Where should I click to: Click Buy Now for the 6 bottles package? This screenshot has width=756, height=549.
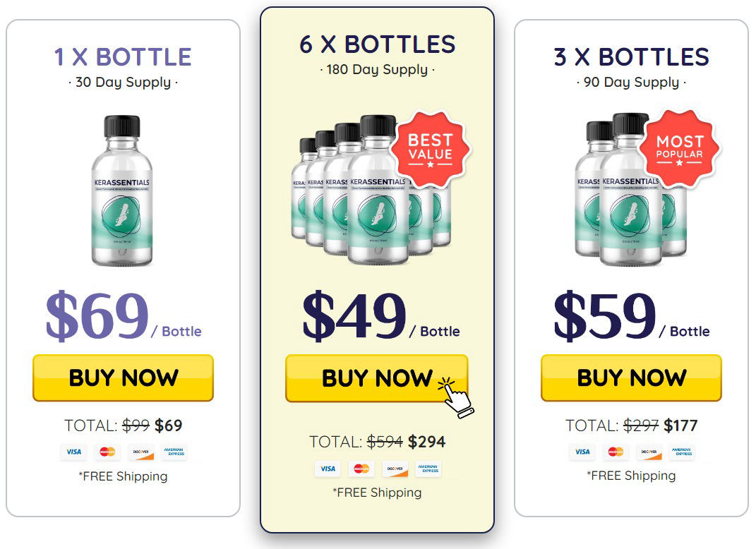pos(376,378)
